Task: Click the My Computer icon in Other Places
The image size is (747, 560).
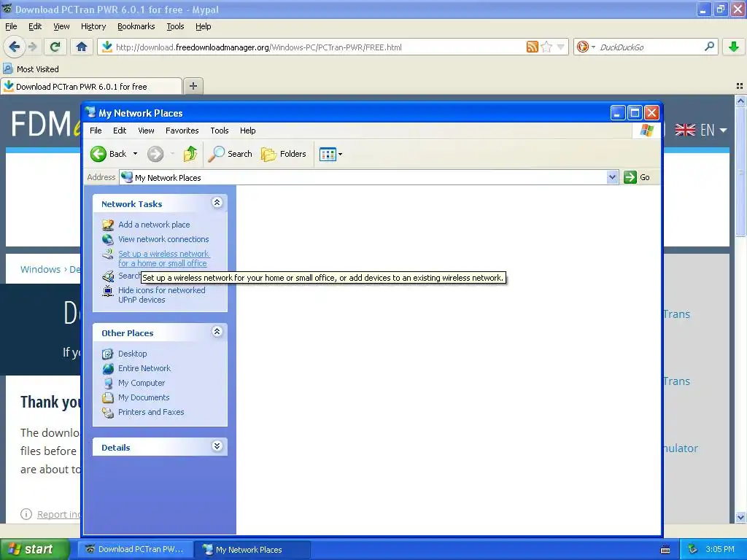Action: [x=108, y=383]
